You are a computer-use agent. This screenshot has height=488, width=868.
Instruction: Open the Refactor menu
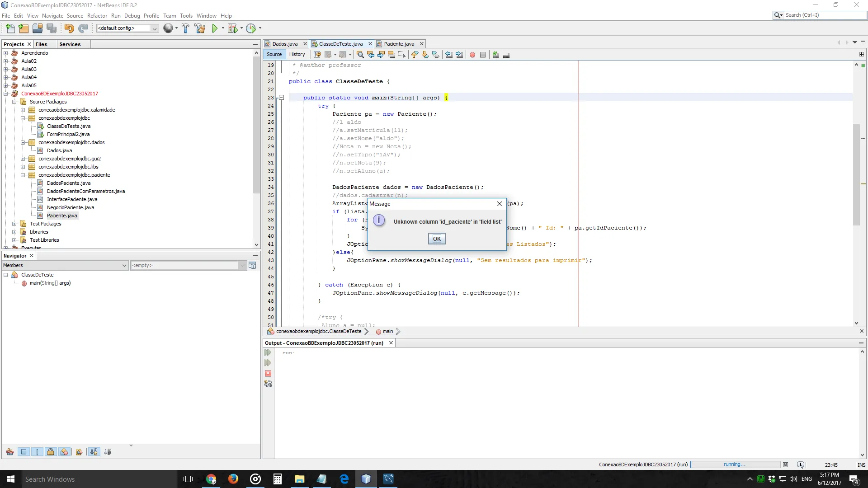pos(97,15)
